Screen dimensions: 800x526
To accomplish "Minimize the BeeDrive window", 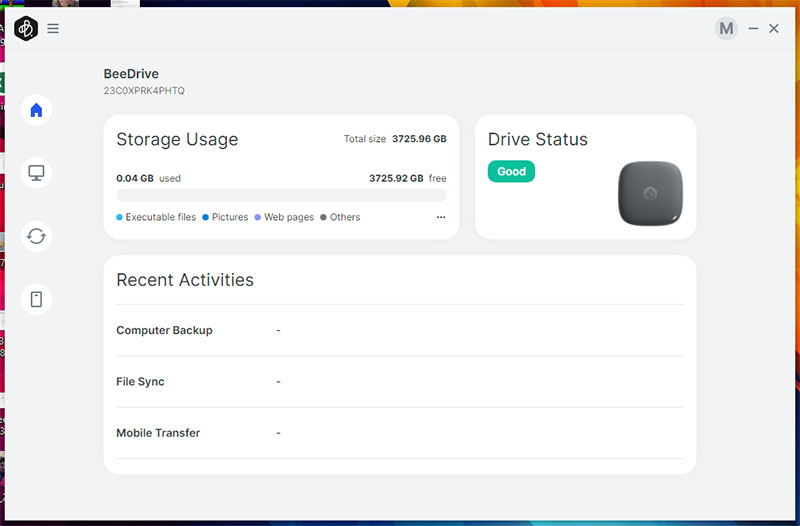I will tap(753, 29).
